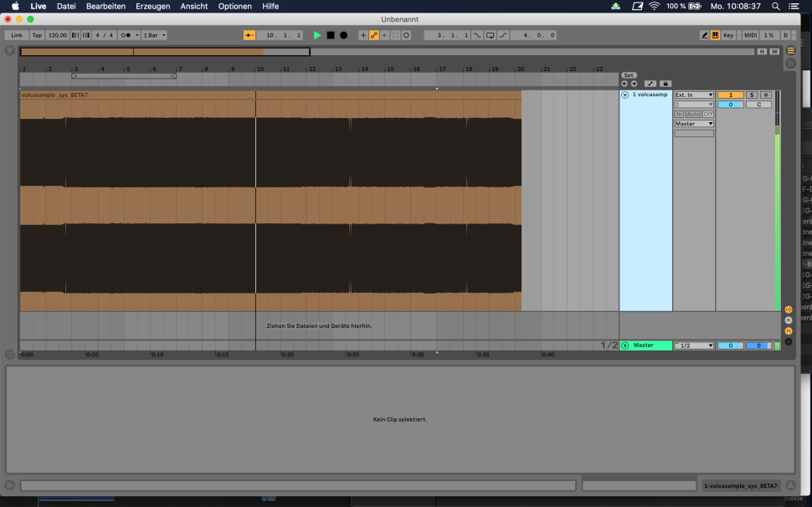
Task: Open the Bearbeiten menu
Action: coord(105,6)
